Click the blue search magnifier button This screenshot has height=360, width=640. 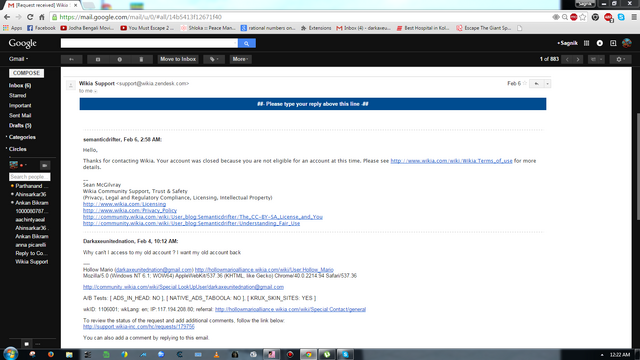(247, 43)
